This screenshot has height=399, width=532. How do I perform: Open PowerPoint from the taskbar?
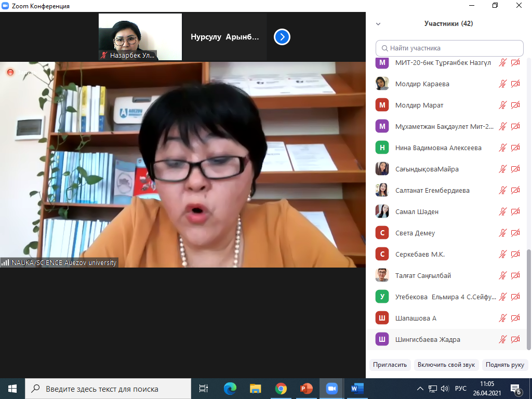[307, 388]
